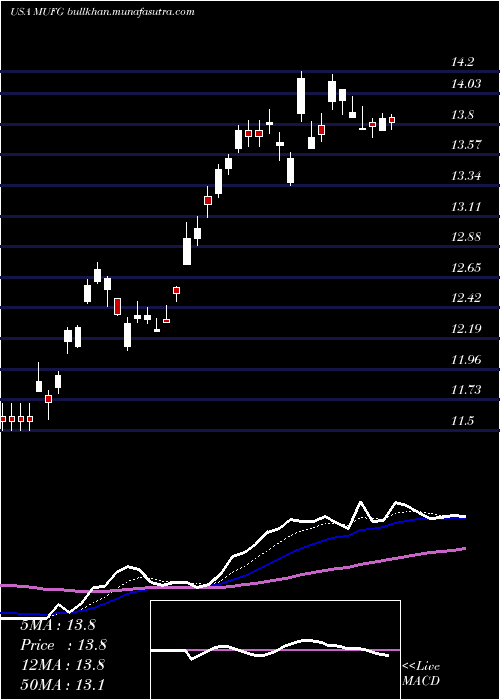Click the 12MA : 13.8 readout
Screen dimensions: 500x700
62,665
